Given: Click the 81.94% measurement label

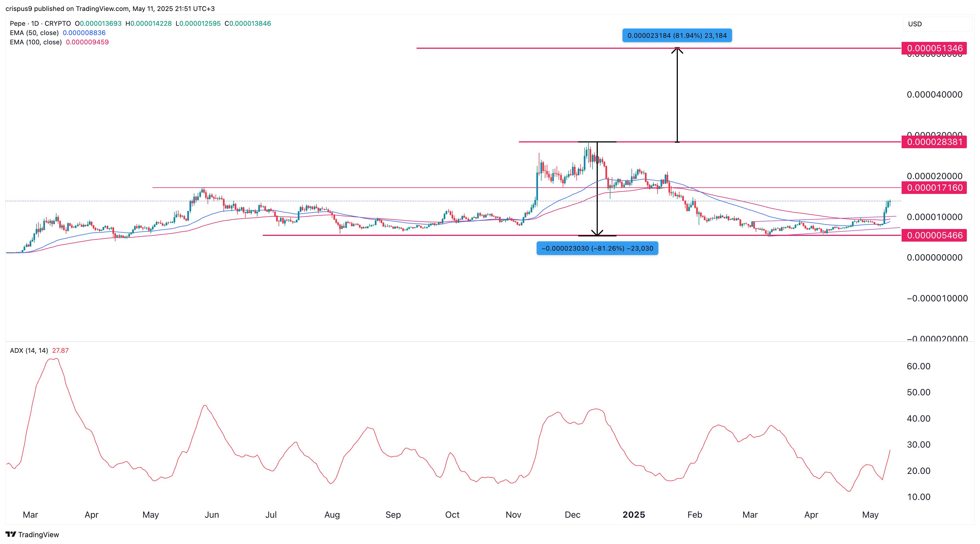Looking at the screenshot, I should 677,35.
